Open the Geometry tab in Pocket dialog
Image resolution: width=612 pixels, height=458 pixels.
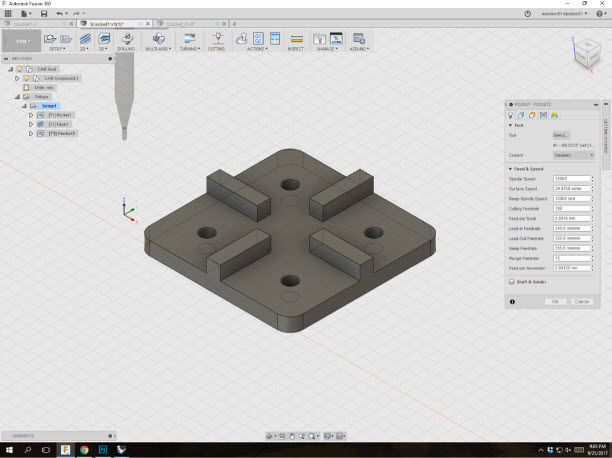tap(523, 115)
